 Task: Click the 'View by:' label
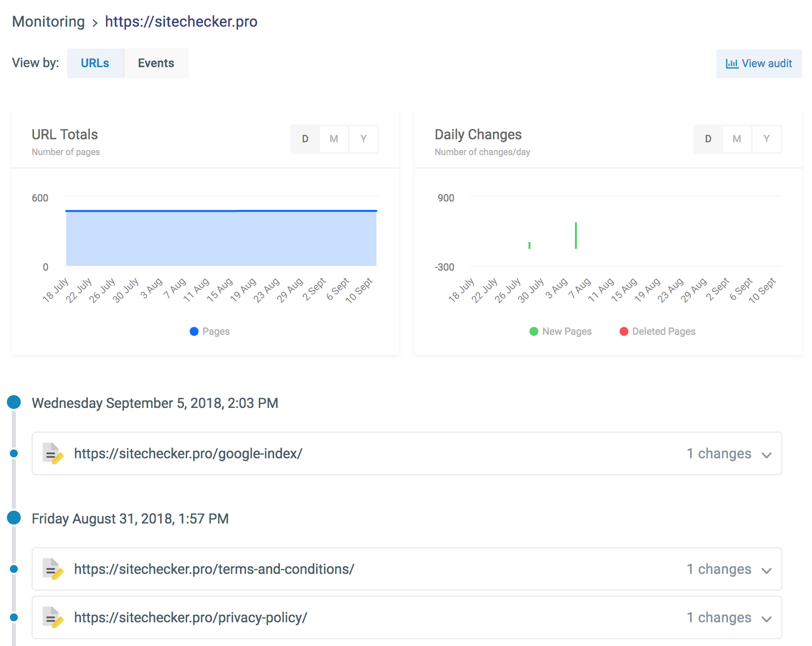tap(36, 63)
